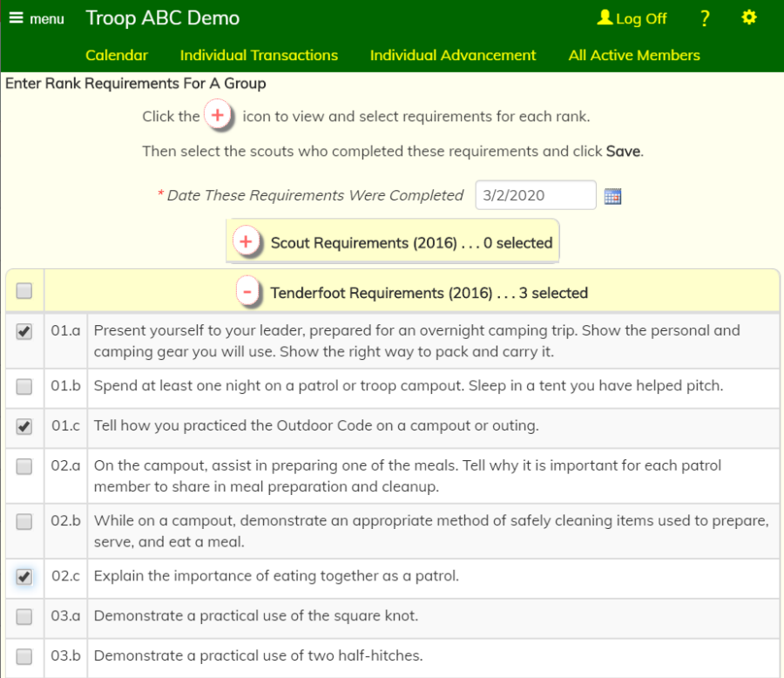The height and width of the screenshot is (678, 784).
Task: Check requirement 02.a checkbox
Action: click(x=24, y=466)
